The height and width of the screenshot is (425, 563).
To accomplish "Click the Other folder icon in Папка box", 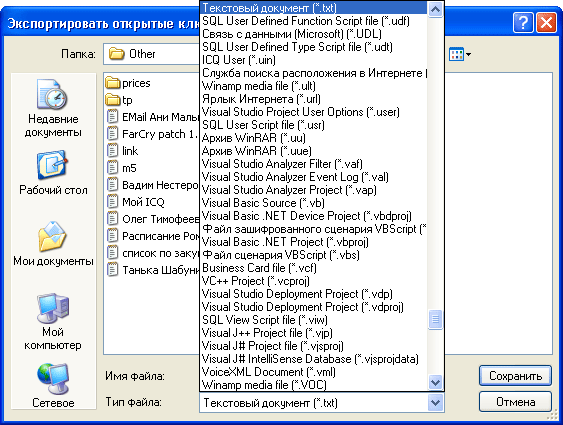I will 116,54.
